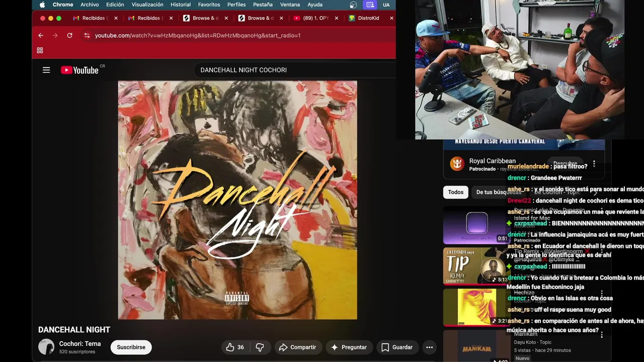Open the Archivo menu
Viewport: 644px width, 362px height.
(90, 5)
